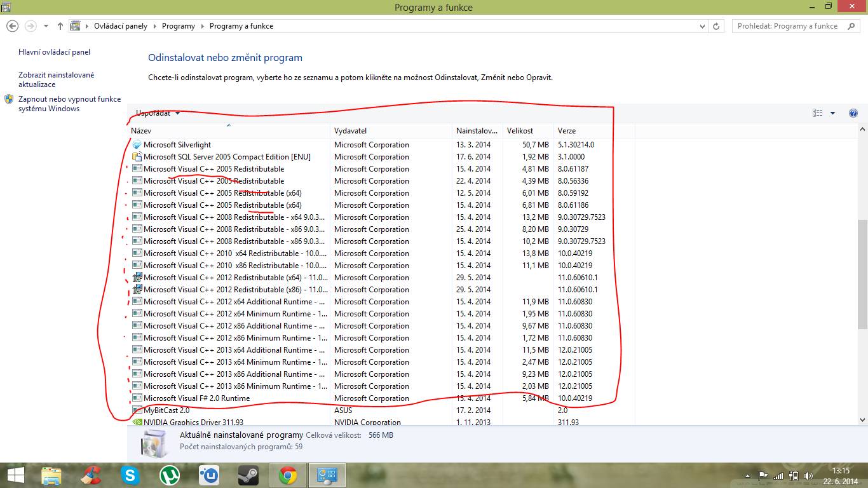Open Google Chrome from taskbar
The height and width of the screenshot is (488, 868).
[x=287, y=475]
